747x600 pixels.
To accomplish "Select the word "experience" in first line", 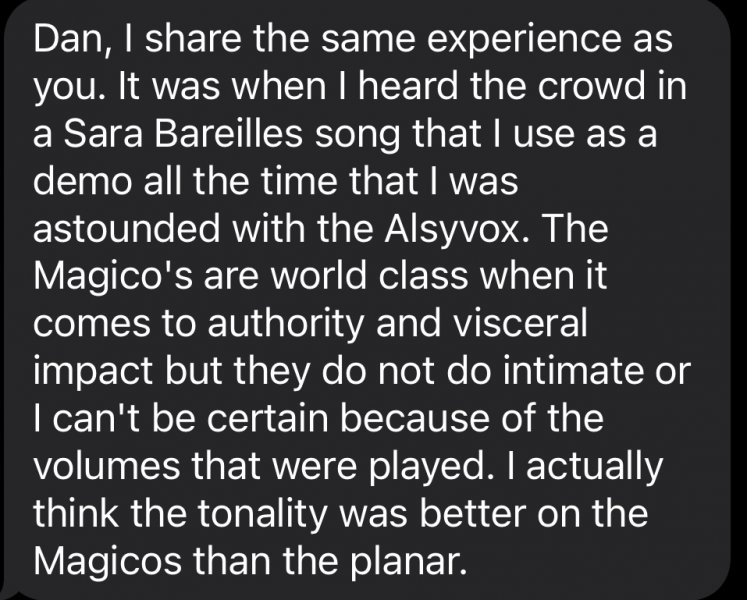I will pos(524,42).
